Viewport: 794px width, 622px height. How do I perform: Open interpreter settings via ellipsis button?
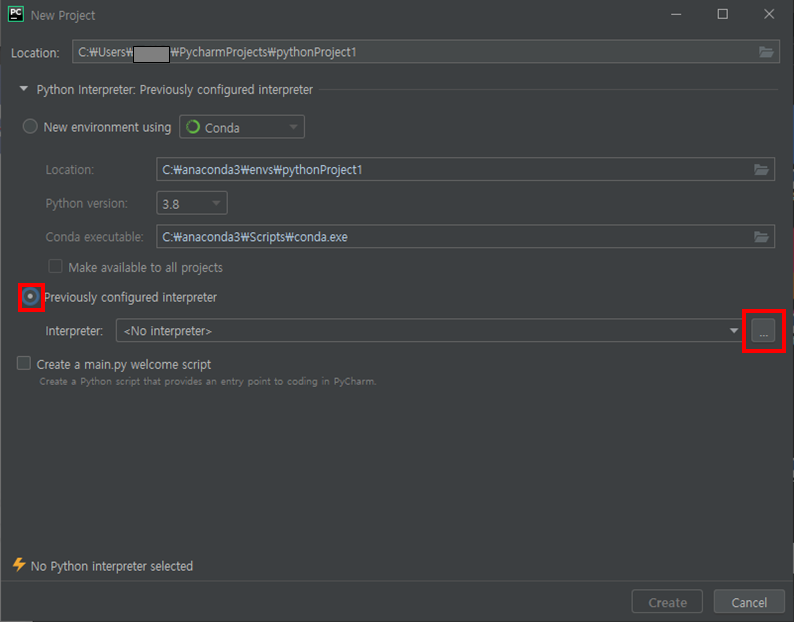pos(763,331)
